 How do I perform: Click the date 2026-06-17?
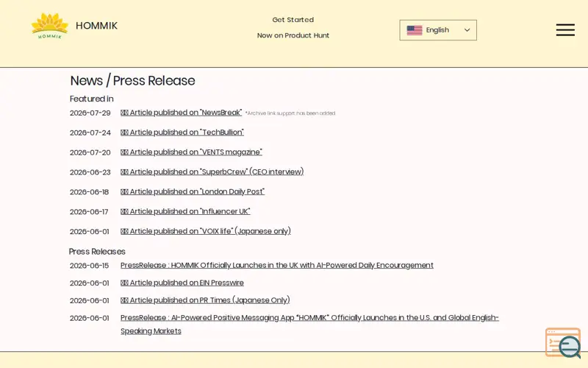point(89,212)
